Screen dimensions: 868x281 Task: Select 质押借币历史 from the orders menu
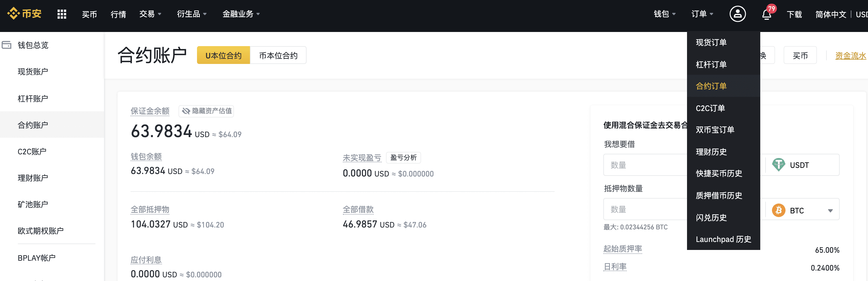(723, 196)
